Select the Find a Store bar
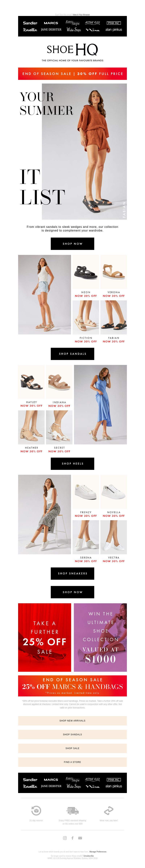This screenshot has height=868, width=145. point(72,762)
